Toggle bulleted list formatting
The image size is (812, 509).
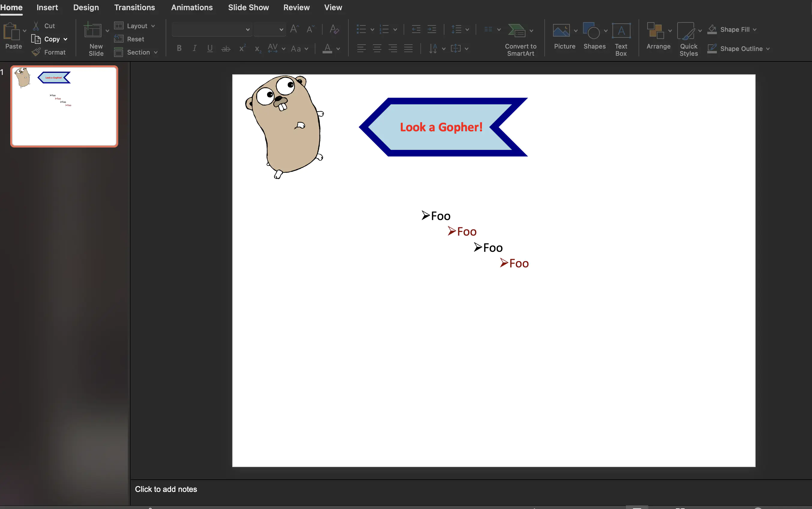tap(362, 29)
